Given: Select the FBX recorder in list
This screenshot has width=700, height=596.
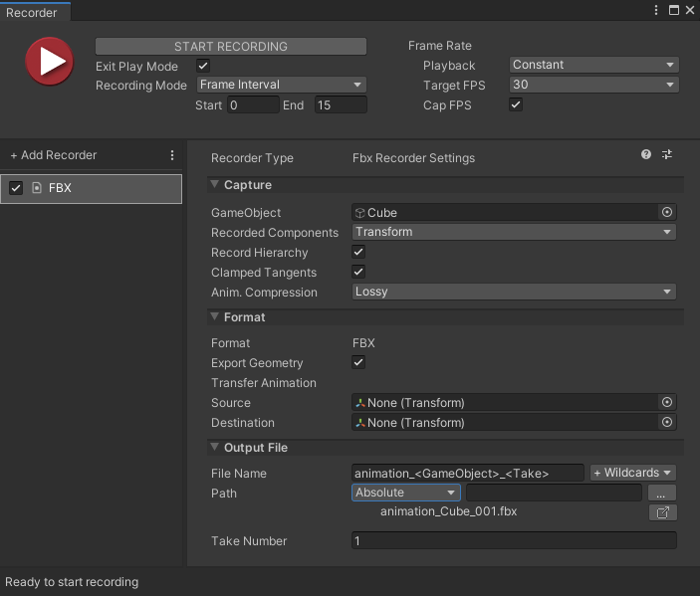Looking at the screenshot, I should click(92, 189).
